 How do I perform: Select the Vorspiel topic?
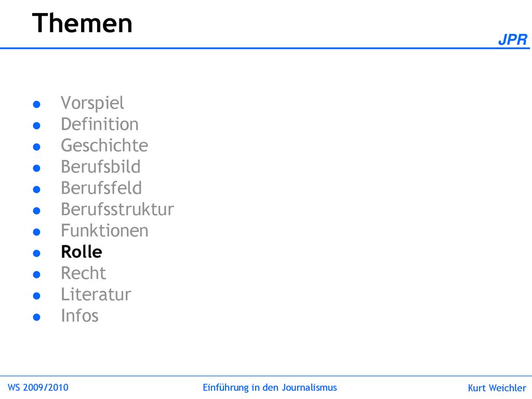coord(92,103)
